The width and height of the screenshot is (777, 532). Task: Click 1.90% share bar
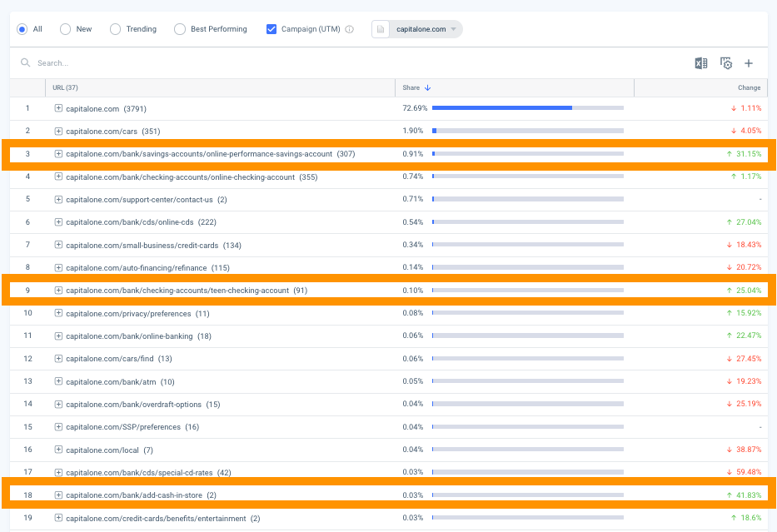[x=528, y=131]
